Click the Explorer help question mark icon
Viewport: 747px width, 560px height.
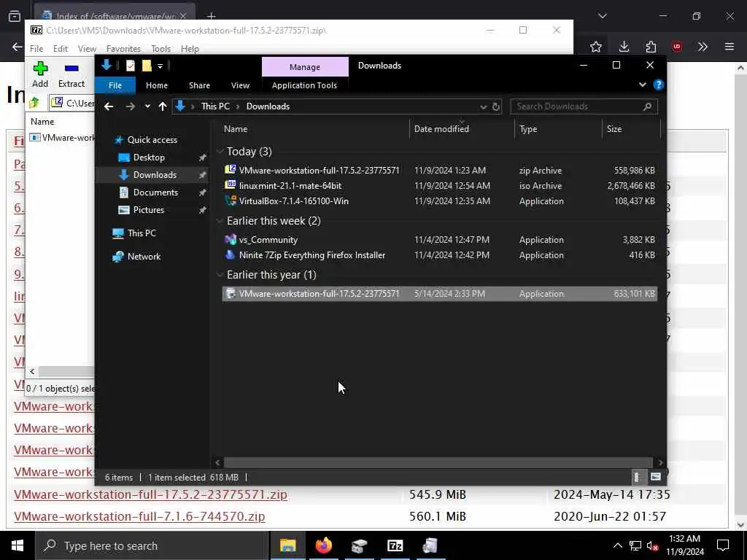(659, 85)
